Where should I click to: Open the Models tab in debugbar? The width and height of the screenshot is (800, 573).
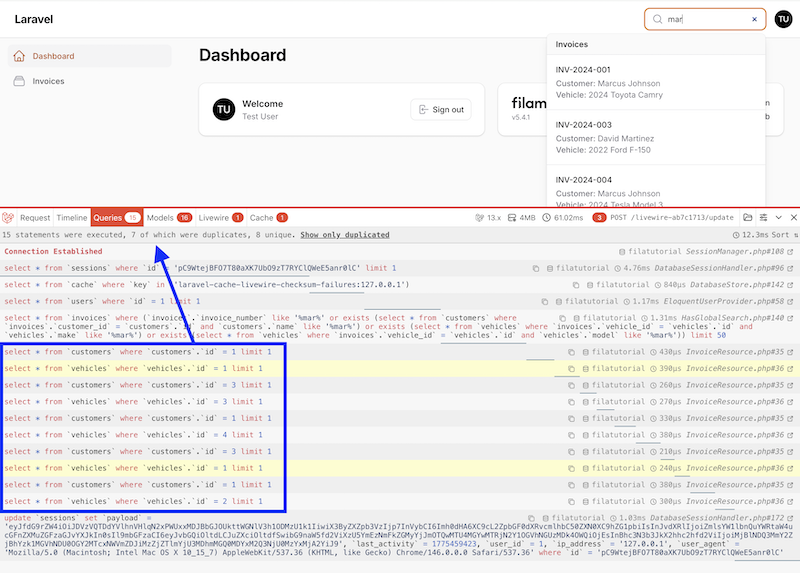coord(169,218)
